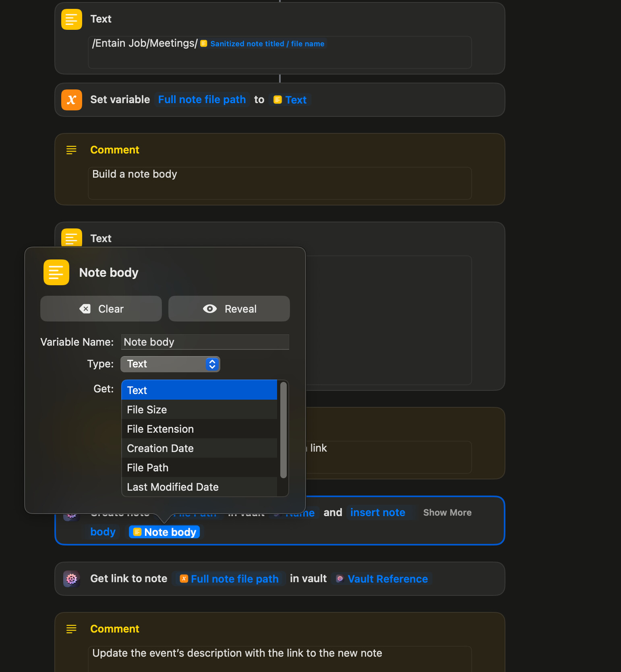Open the Type dropdown set to Text
621x672 pixels.
170,364
